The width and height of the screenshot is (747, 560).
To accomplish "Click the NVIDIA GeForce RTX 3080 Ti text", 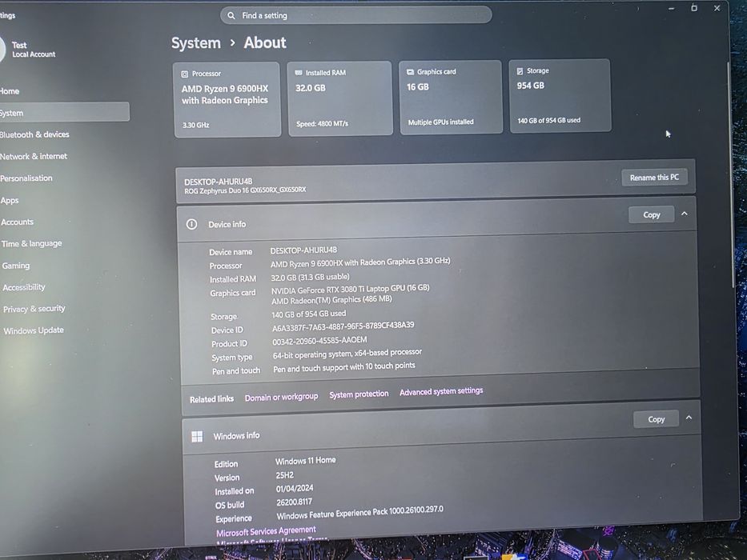I will point(350,289).
